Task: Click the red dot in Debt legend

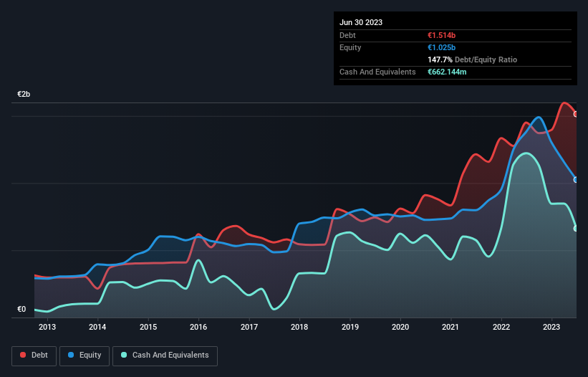Action: click(23, 355)
